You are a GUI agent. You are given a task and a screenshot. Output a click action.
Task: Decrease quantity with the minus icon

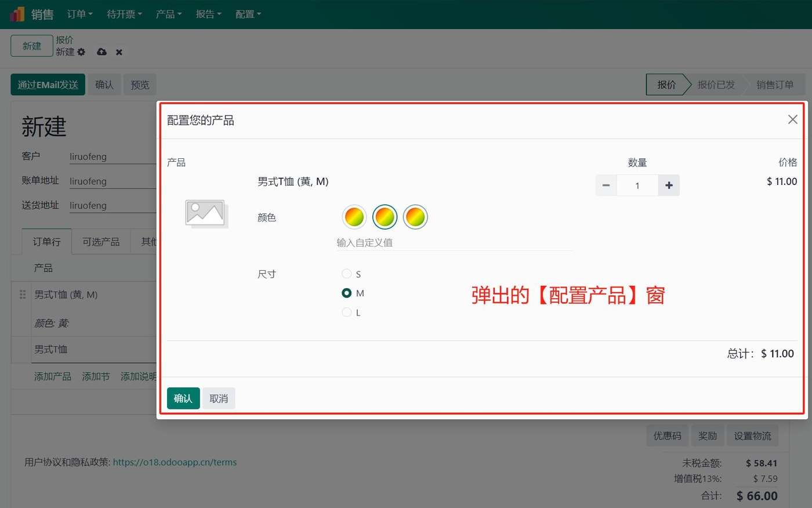(x=606, y=185)
